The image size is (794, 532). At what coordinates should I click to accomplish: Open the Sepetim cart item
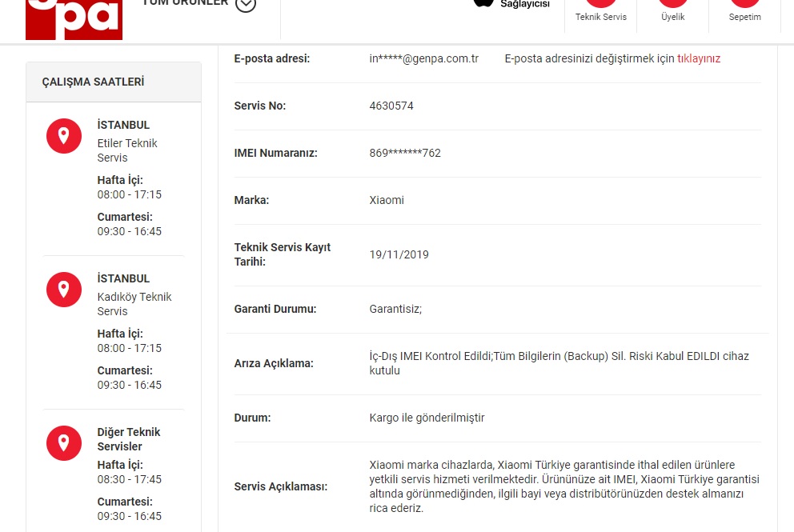click(x=744, y=11)
